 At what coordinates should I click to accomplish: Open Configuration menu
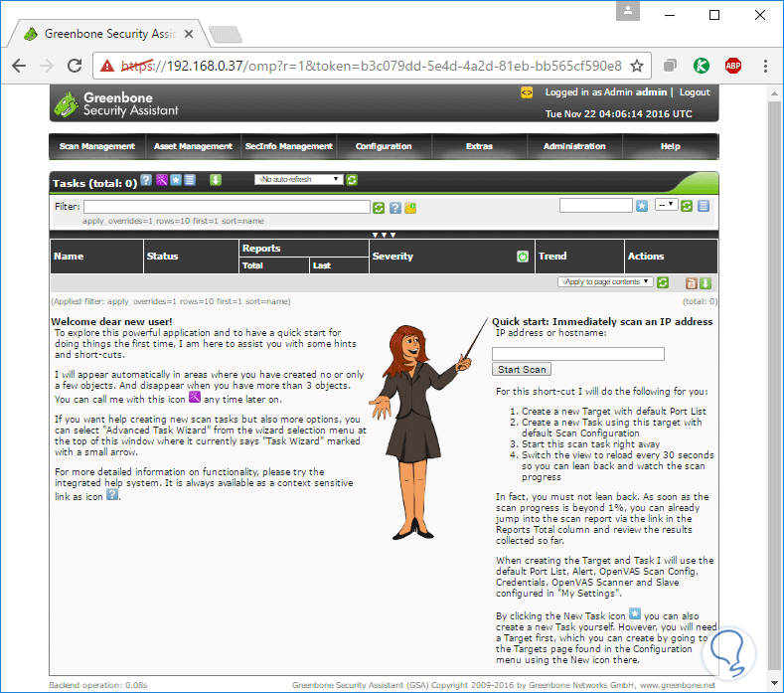point(384,146)
